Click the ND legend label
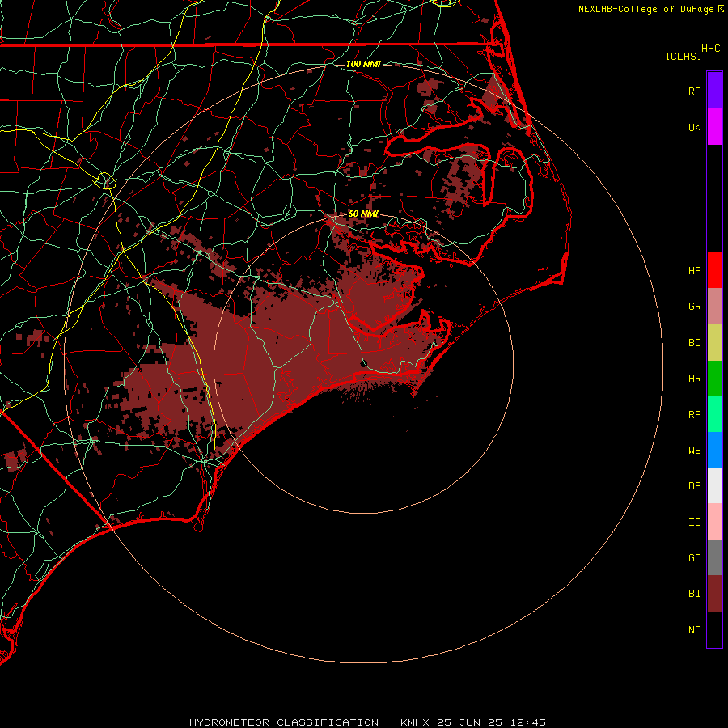The height and width of the screenshot is (728, 728). (694, 630)
